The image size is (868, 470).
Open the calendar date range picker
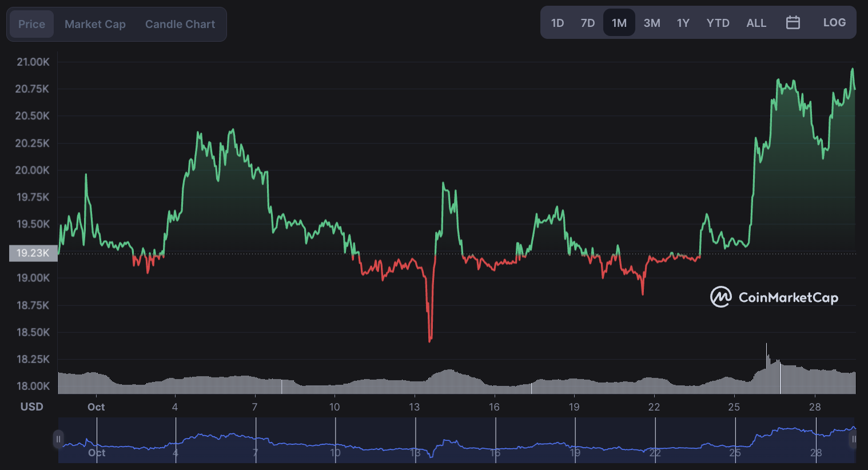[793, 23]
